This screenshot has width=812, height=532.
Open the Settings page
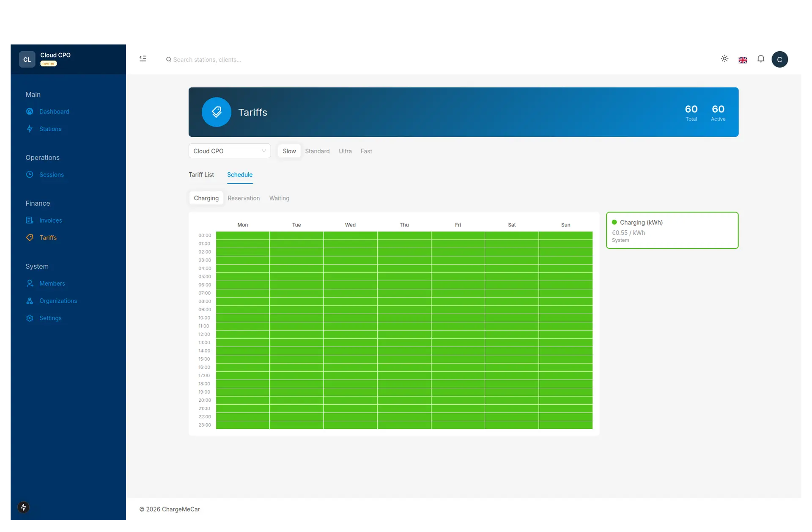(x=50, y=318)
